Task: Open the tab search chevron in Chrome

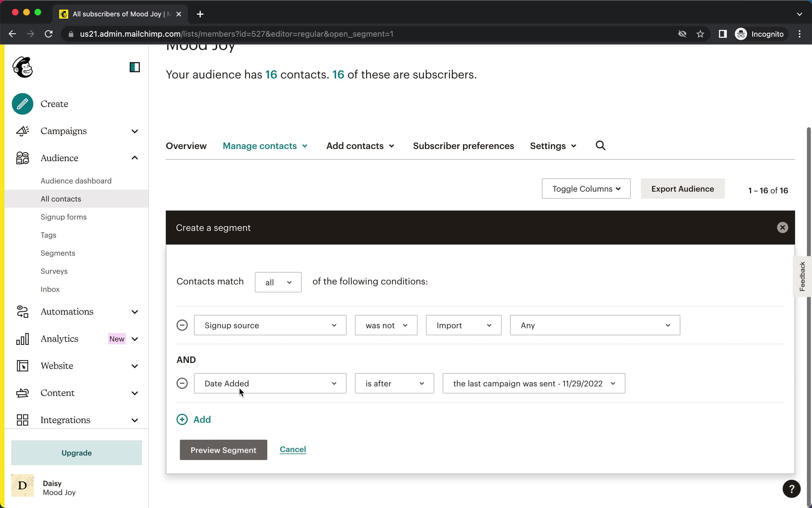Action: click(x=800, y=14)
